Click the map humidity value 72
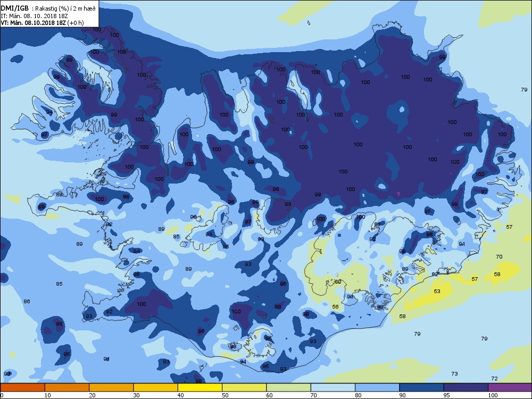This screenshot has width=532, height=399. [x=494, y=378]
